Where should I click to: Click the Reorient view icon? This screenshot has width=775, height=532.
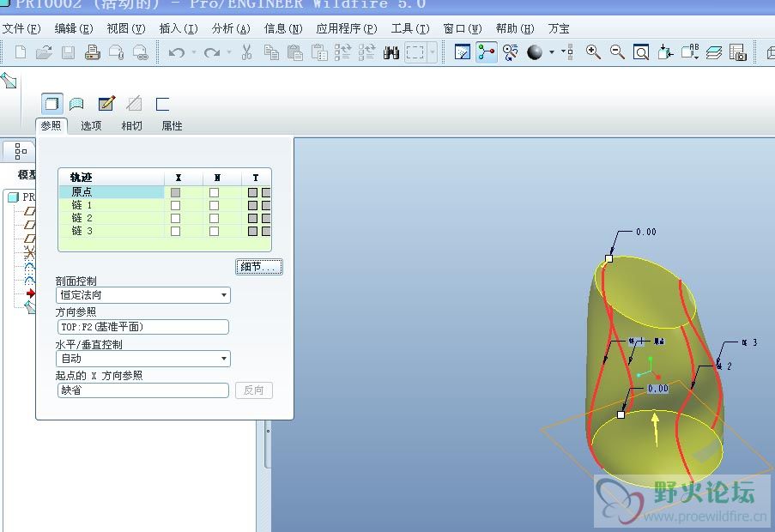tap(665, 51)
